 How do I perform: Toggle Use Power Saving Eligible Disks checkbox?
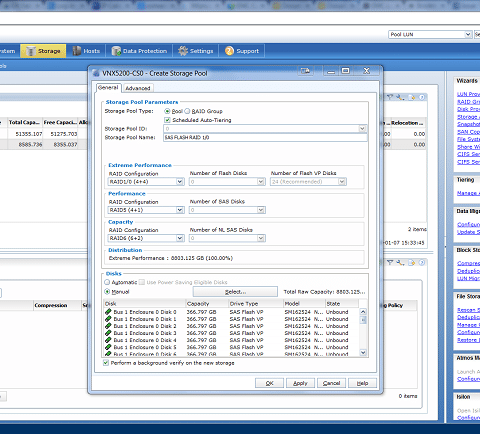[142, 282]
